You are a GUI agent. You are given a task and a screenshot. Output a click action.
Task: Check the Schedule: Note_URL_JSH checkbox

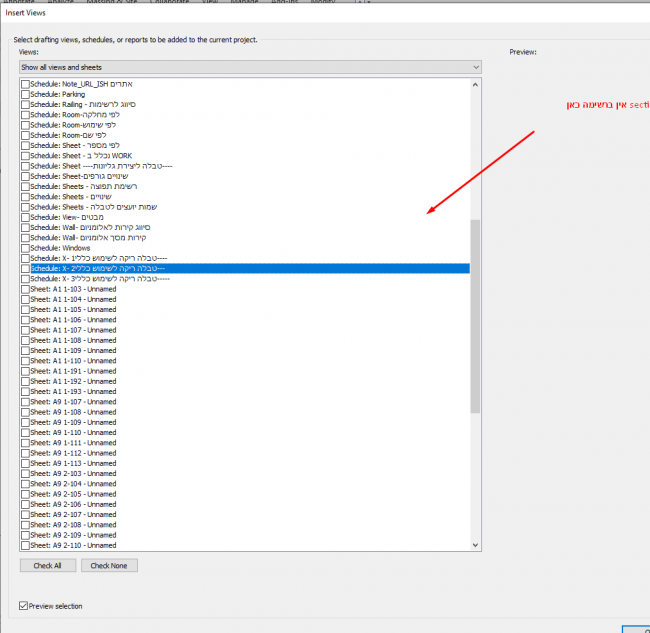(25, 85)
